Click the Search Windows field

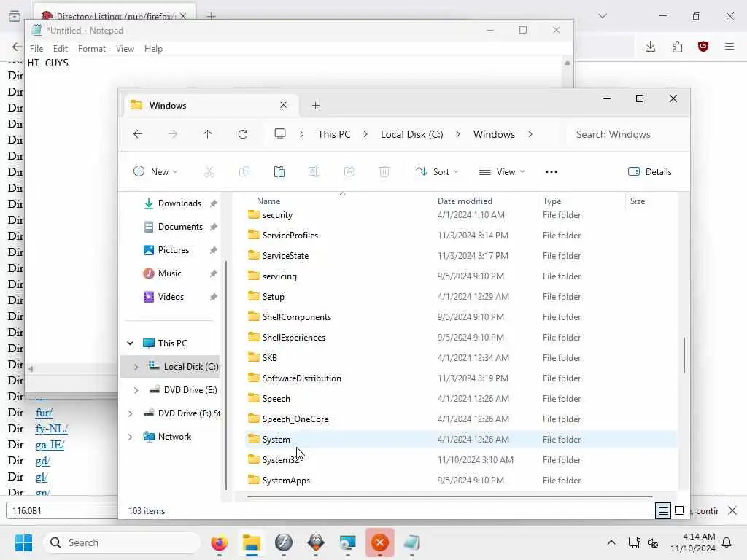pyautogui.click(x=627, y=134)
